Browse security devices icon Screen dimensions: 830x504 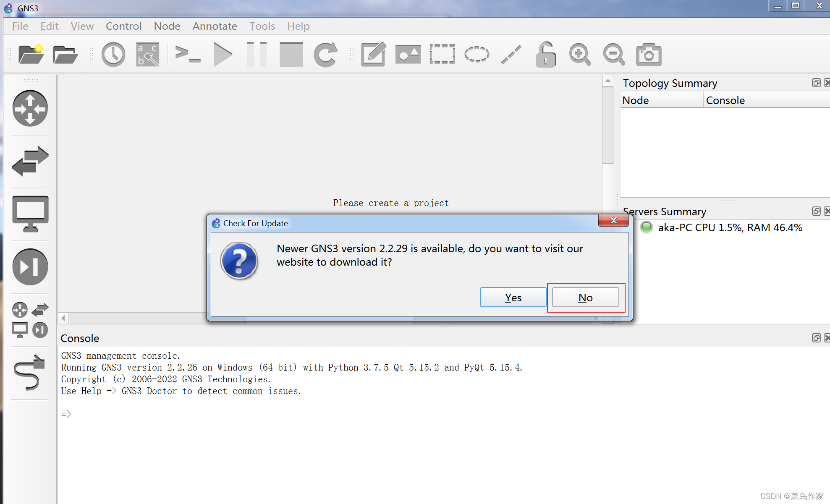click(x=30, y=266)
